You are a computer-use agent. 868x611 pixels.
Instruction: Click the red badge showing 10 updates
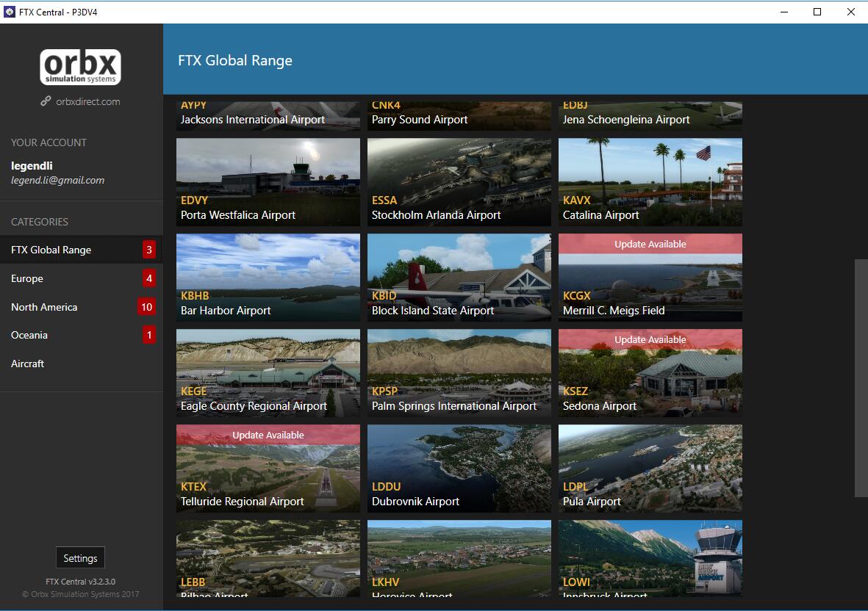146,307
